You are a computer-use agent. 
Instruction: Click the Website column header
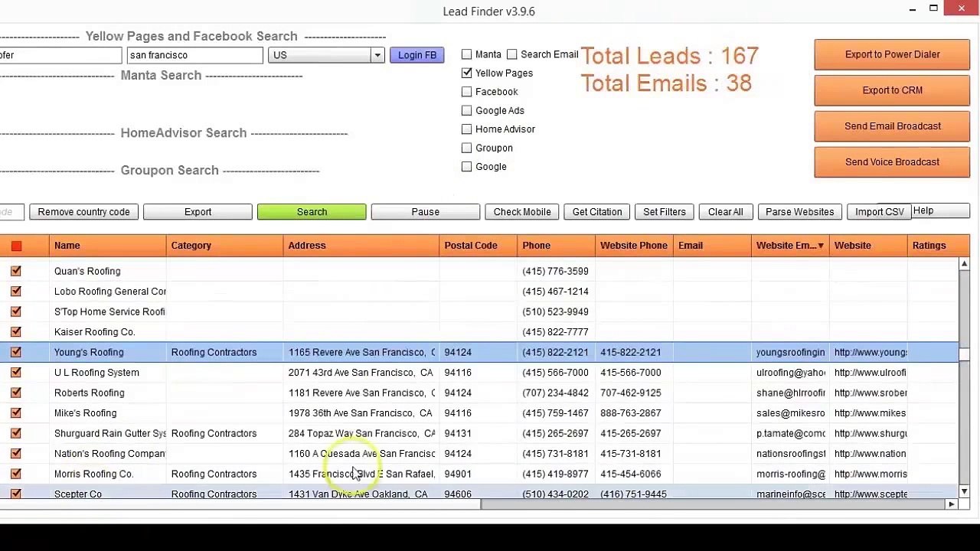click(868, 246)
